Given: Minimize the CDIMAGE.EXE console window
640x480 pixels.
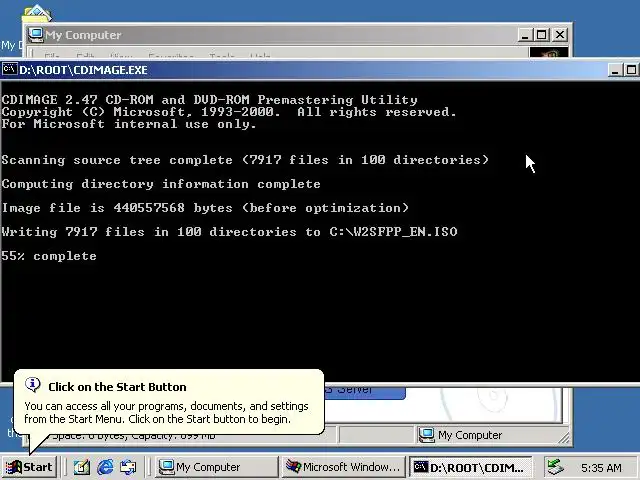Looking at the screenshot, I should (x=615, y=70).
